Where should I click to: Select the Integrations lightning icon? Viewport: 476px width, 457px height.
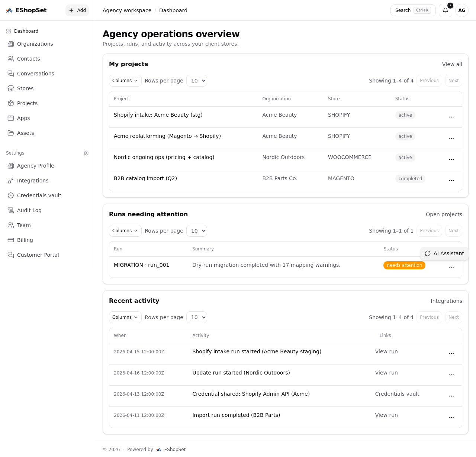pyautogui.click(x=10, y=181)
